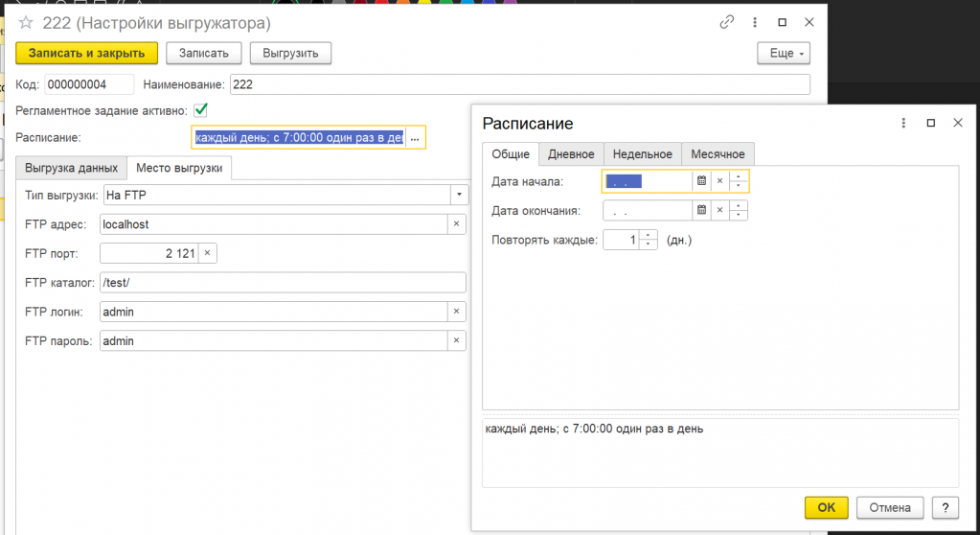Viewport: 980px width, 535px height.
Task: Open Расписание dialog options menu (three dots)
Action: click(903, 123)
